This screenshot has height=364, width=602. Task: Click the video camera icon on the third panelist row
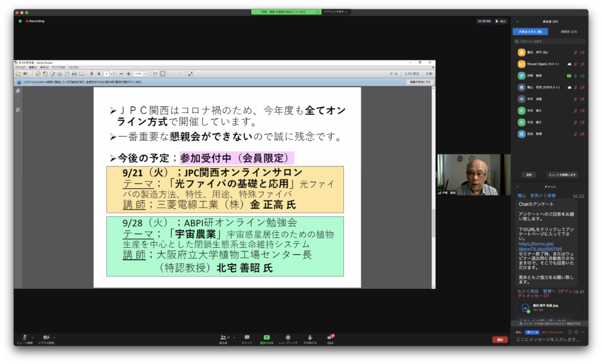582,76
